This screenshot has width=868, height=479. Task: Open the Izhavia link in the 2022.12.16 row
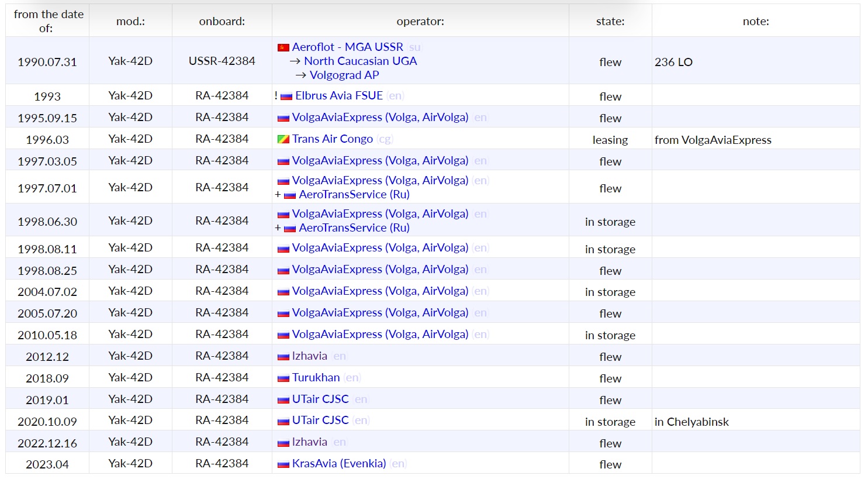click(310, 442)
